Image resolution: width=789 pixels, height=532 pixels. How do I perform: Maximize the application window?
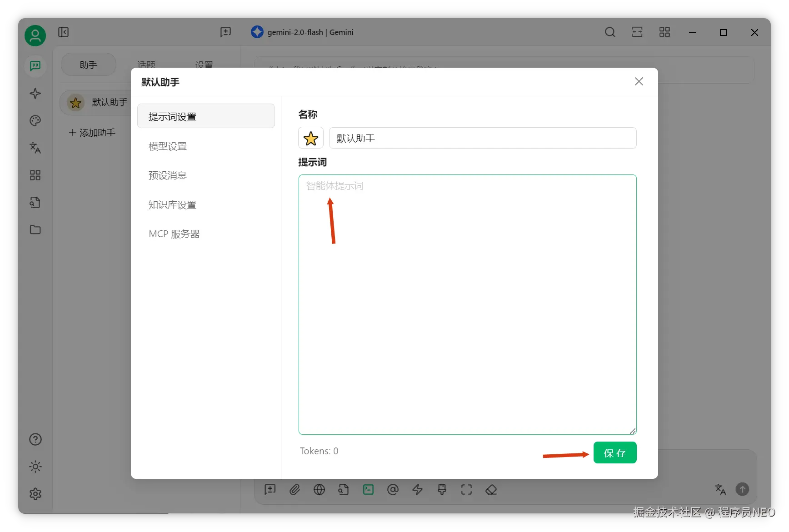(x=723, y=32)
